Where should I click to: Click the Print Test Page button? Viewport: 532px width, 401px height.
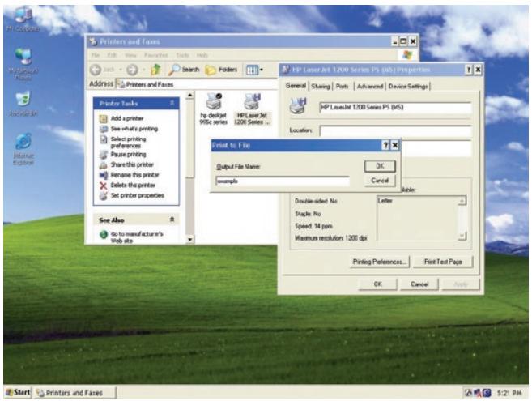pos(443,262)
